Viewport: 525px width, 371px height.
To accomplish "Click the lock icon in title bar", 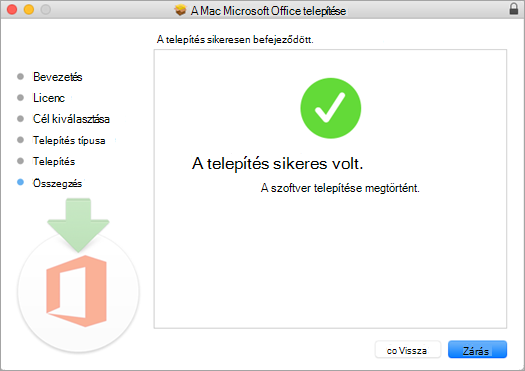I will (x=514, y=9).
